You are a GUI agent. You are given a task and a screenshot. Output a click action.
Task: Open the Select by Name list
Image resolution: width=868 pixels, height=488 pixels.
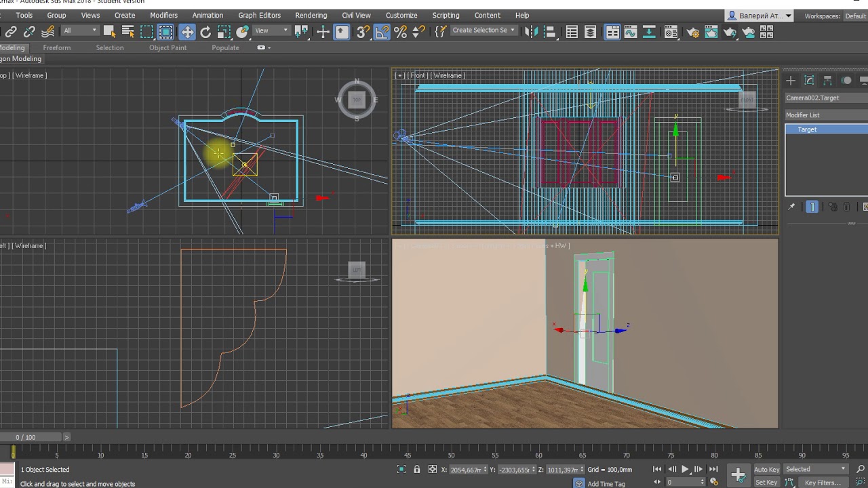tap(127, 32)
